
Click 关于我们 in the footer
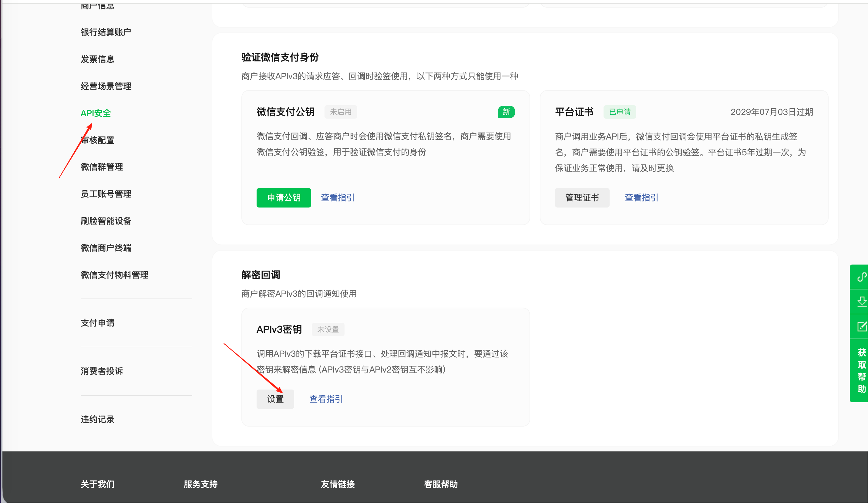click(97, 484)
